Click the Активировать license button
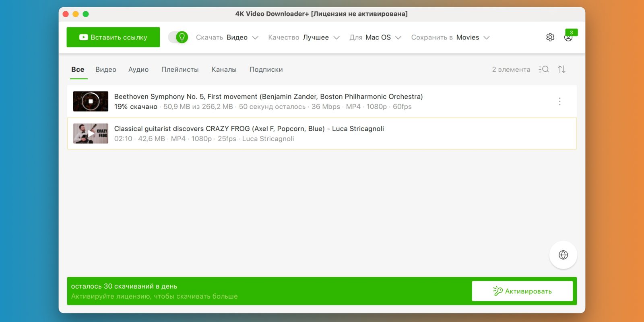The width and height of the screenshot is (644, 322). click(522, 291)
